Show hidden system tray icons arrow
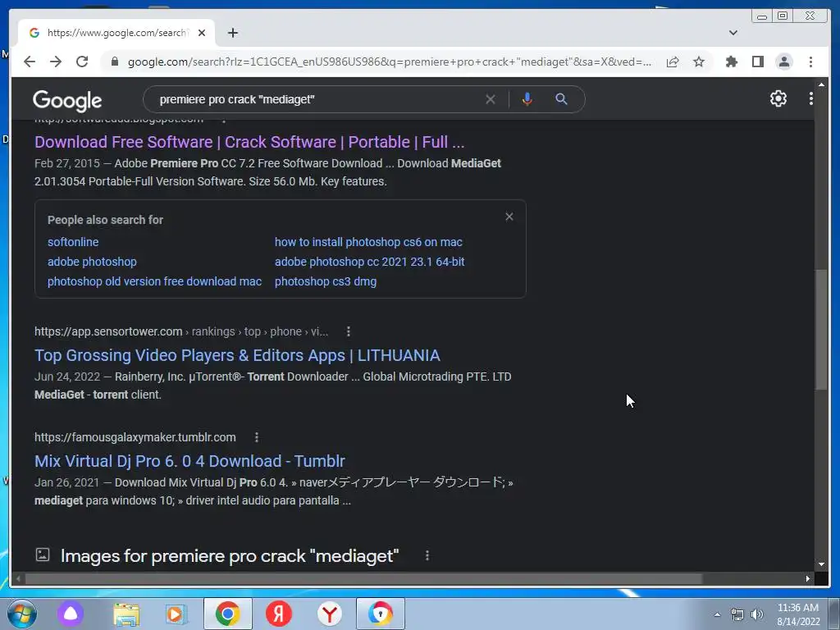This screenshot has width=840, height=630. pos(717,614)
